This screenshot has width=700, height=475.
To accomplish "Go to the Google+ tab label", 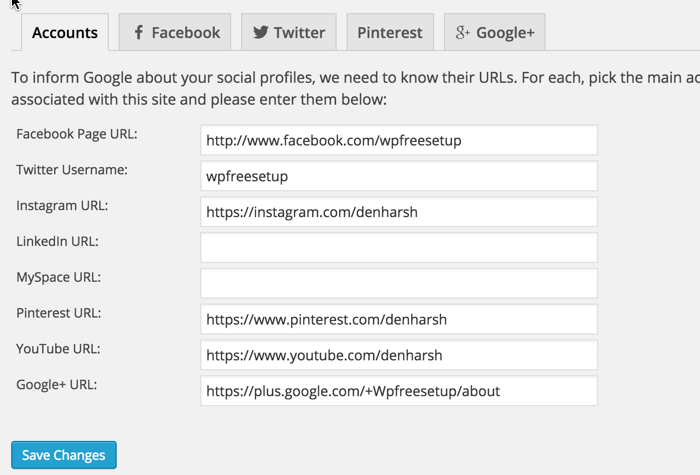I will coord(505,32).
